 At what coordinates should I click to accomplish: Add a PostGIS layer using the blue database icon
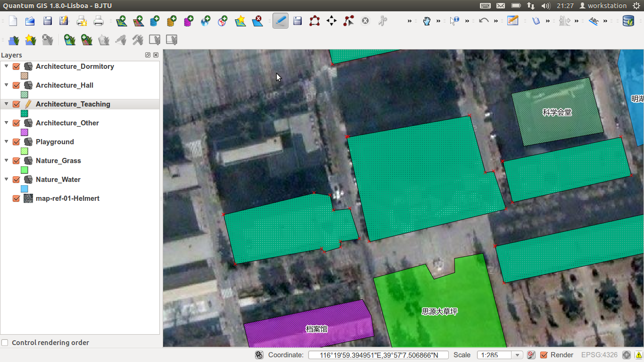pyautogui.click(x=155, y=21)
